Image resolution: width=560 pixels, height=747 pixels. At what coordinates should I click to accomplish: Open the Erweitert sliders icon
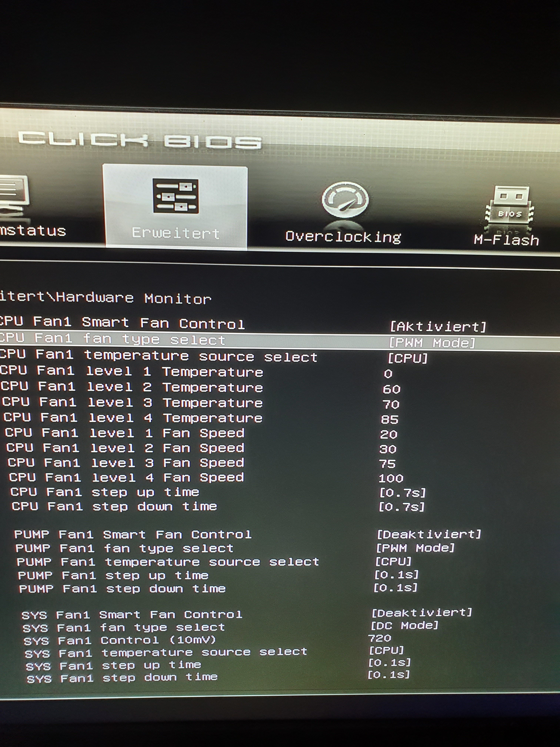pos(176,196)
